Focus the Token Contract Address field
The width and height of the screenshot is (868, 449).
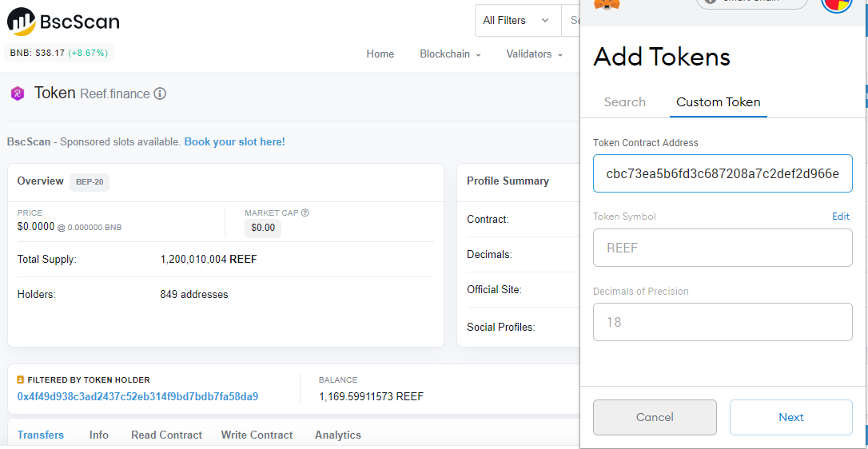(723, 173)
